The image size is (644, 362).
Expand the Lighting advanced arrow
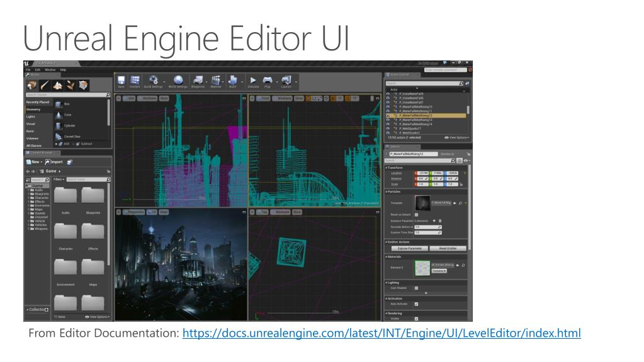pos(426,293)
